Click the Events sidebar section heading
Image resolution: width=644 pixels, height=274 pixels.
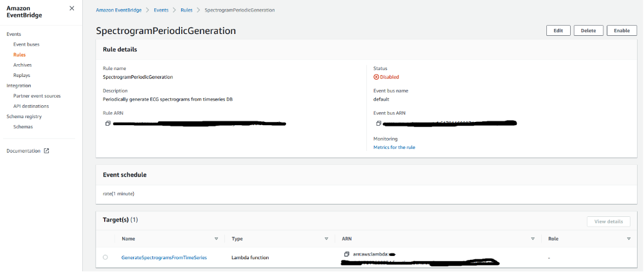coord(13,34)
